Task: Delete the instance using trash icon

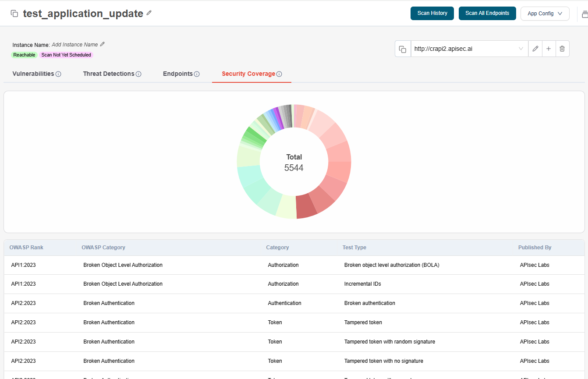Action: click(562, 49)
